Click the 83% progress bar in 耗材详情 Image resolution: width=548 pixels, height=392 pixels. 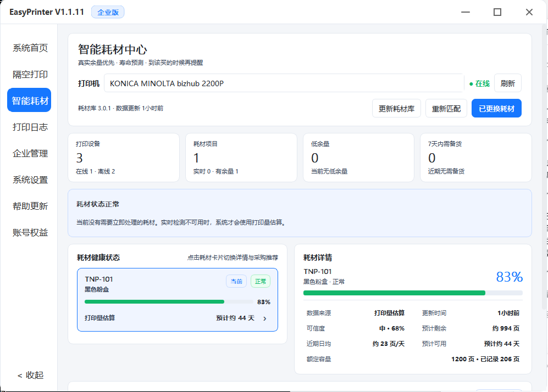pos(413,293)
